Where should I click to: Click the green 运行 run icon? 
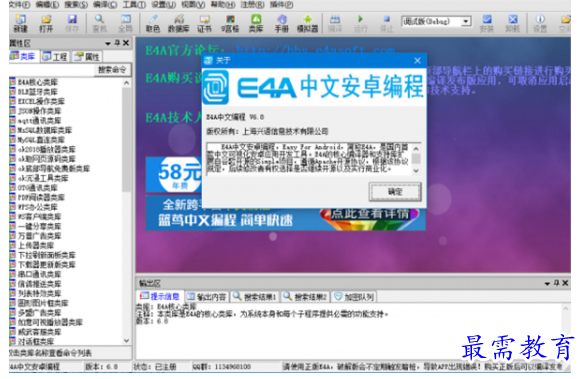[x=360, y=23]
